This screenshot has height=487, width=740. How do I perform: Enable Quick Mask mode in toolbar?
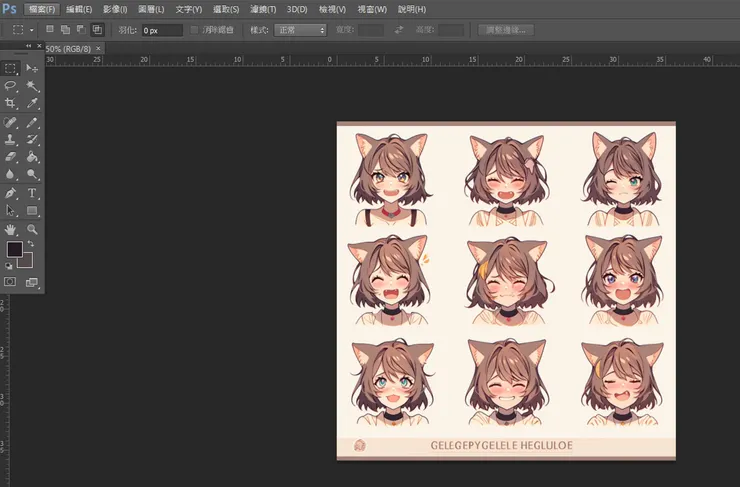click(x=11, y=283)
